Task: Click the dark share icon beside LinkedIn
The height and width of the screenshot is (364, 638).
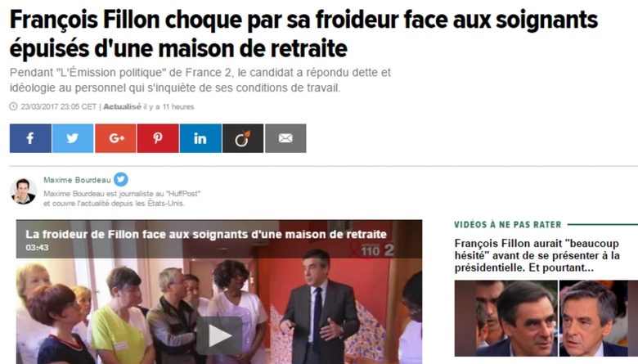Action: (243, 138)
